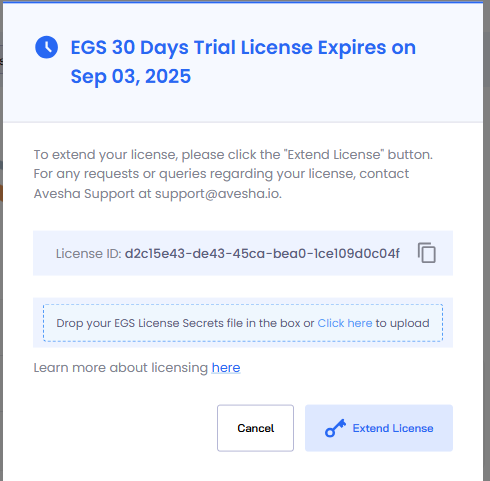Open the licensing documentation here link
The height and width of the screenshot is (481, 490).
(x=226, y=368)
